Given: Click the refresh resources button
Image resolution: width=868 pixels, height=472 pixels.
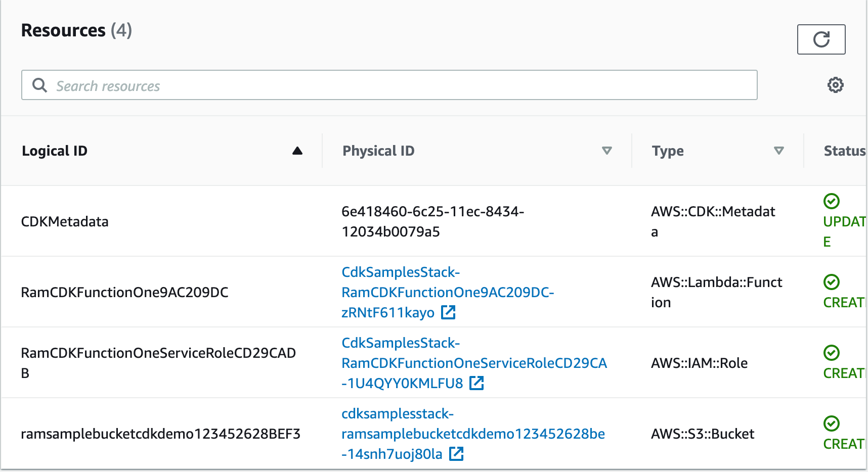Looking at the screenshot, I should [821, 39].
